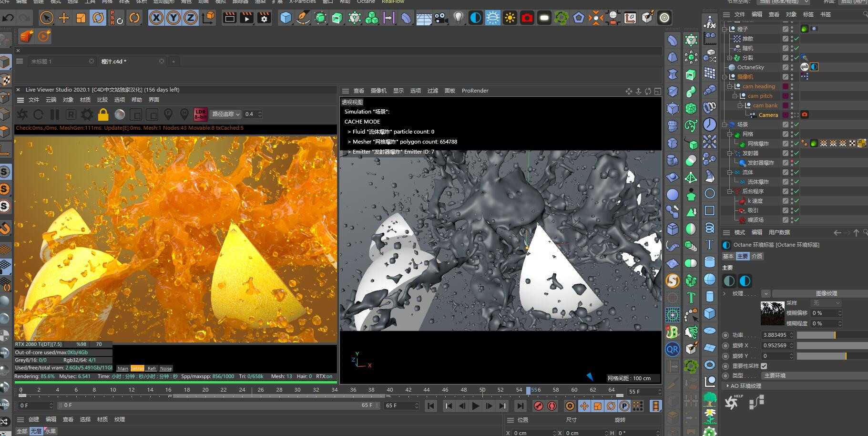Collapse the 摄像机 tree node
This screenshot has height=436, width=868.
(725, 77)
